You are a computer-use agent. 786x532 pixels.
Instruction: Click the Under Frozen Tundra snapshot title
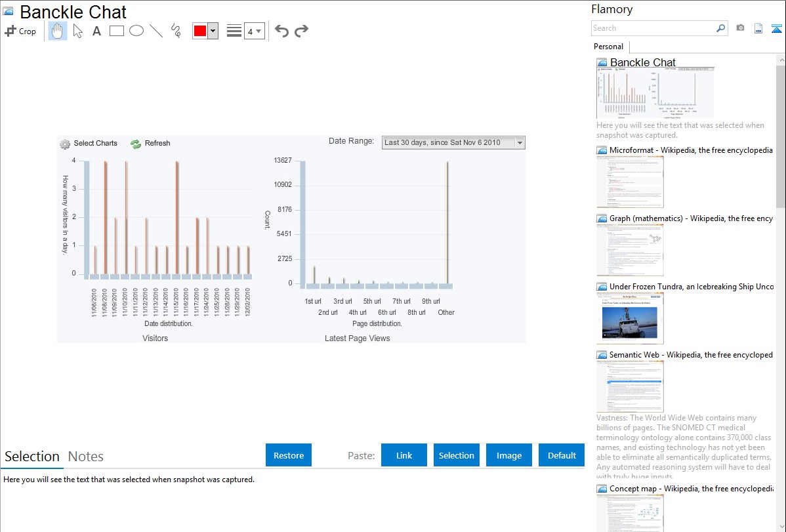click(x=692, y=286)
